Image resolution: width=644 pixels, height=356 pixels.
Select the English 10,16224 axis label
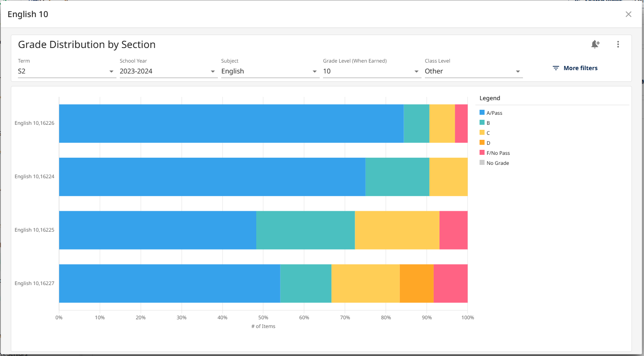35,177
